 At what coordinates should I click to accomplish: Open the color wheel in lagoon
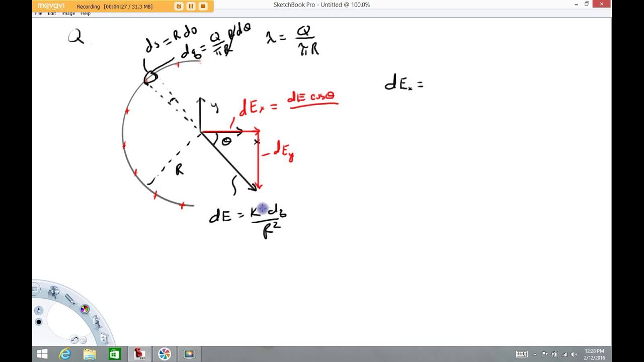pos(85,309)
